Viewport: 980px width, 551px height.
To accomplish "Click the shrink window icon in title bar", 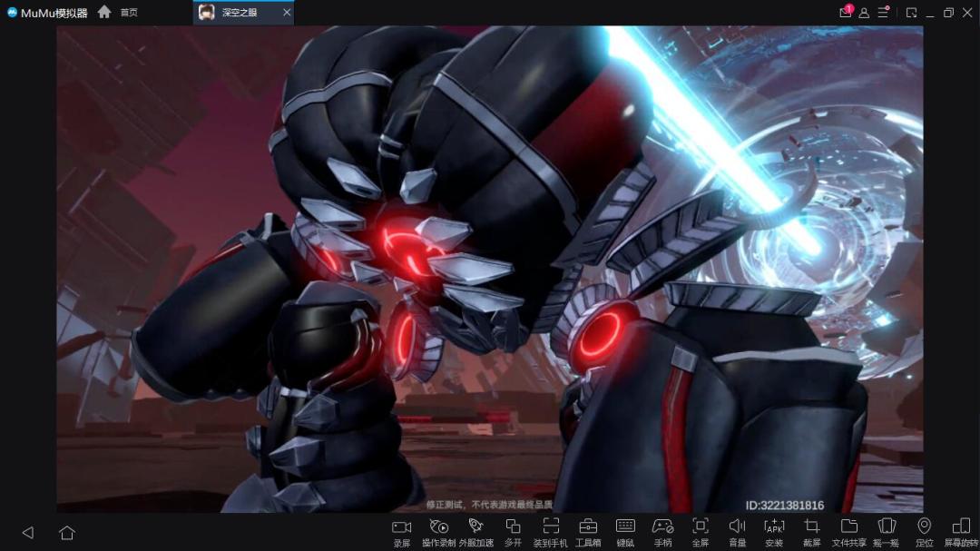I will pos(911,13).
